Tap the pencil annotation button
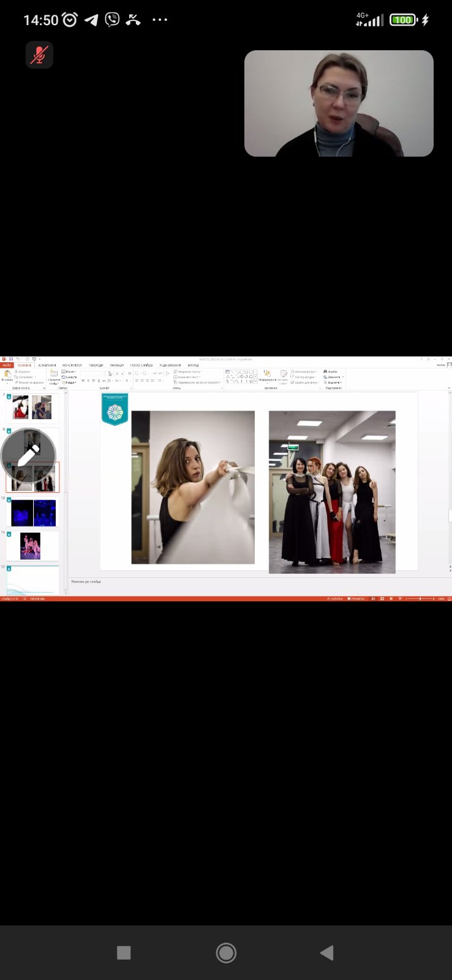The height and width of the screenshot is (980, 452). pos(28,457)
